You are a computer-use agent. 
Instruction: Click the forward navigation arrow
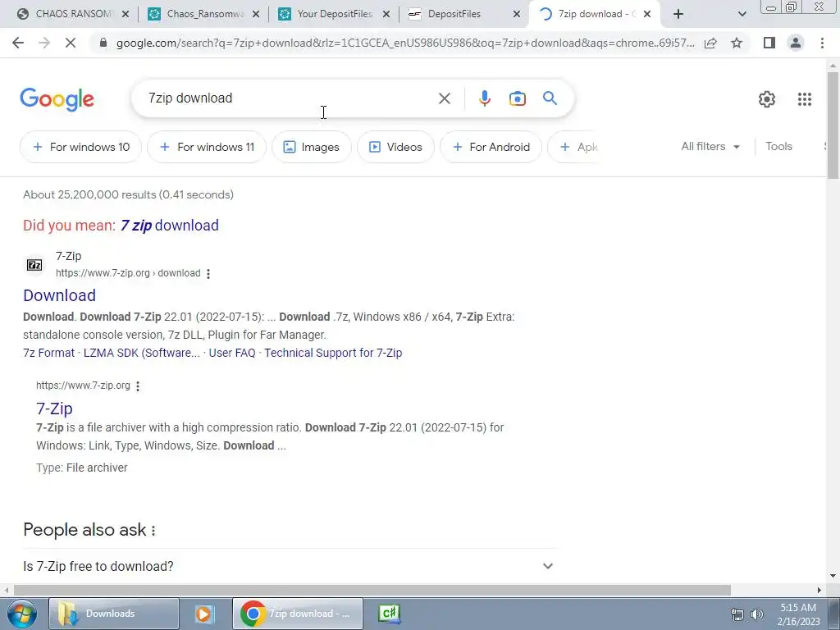click(44, 43)
